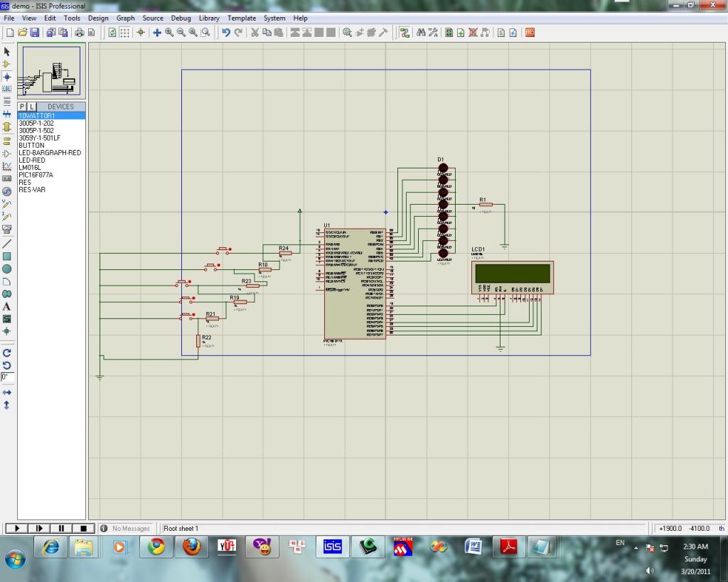Click the Stop simulation button

point(83,528)
